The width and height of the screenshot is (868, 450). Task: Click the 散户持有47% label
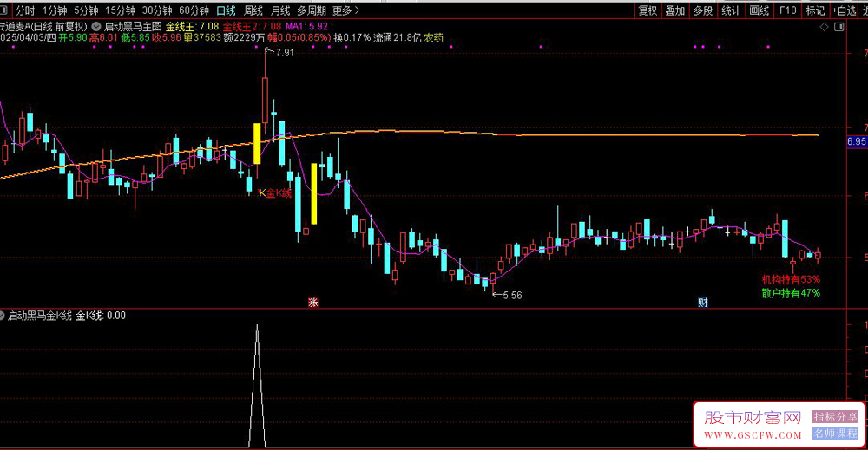(x=791, y=293)
